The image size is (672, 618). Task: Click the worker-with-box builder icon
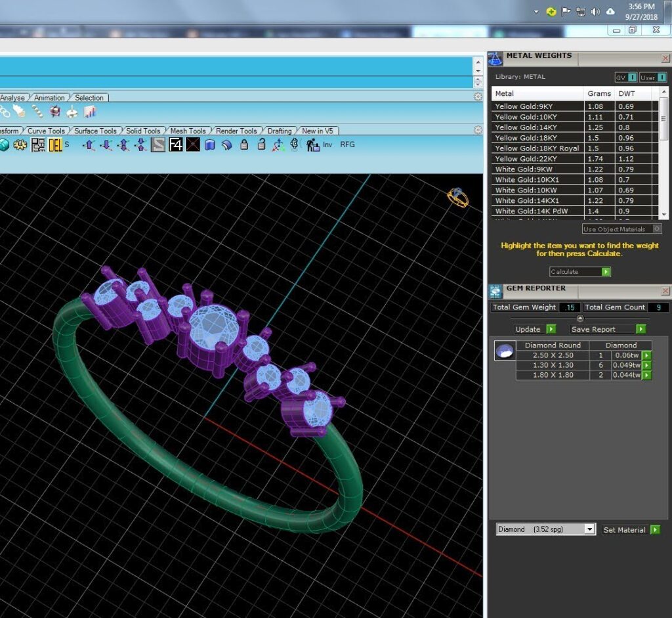(x=313, y=145)
